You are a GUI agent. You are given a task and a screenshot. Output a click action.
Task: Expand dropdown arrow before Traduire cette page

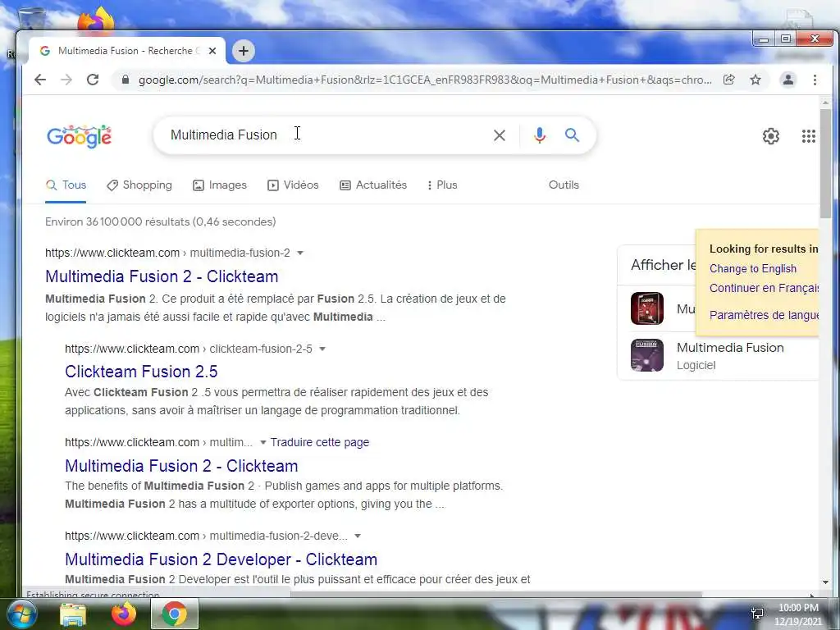pos(263,442)
